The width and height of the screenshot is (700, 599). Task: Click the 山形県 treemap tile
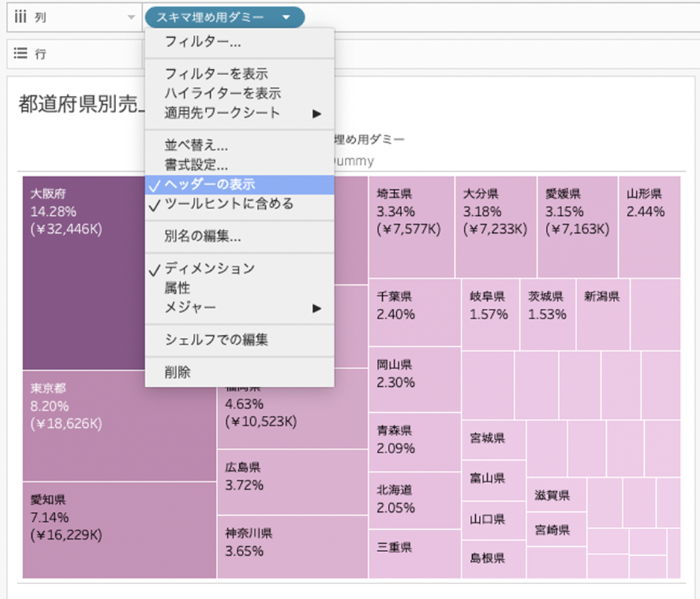pyautogui.click(x=649, y=226)
